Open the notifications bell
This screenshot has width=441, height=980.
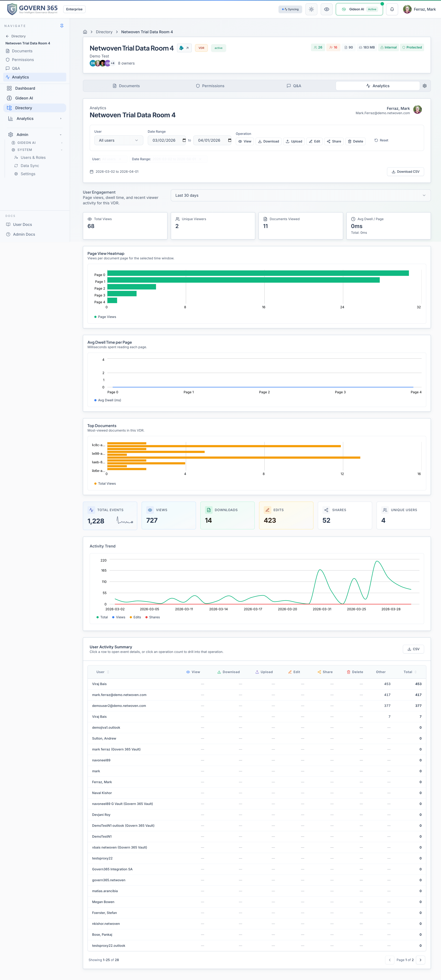[392, 9]
